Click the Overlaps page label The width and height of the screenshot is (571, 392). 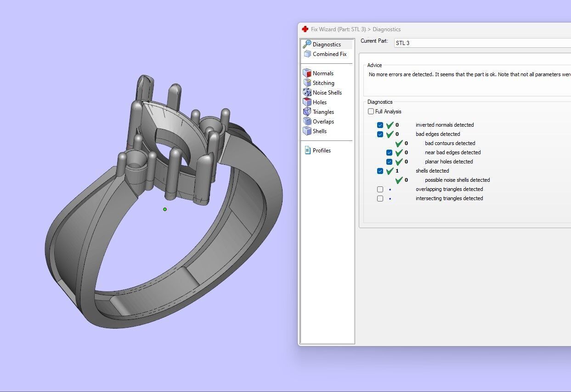tap(323, 122)
